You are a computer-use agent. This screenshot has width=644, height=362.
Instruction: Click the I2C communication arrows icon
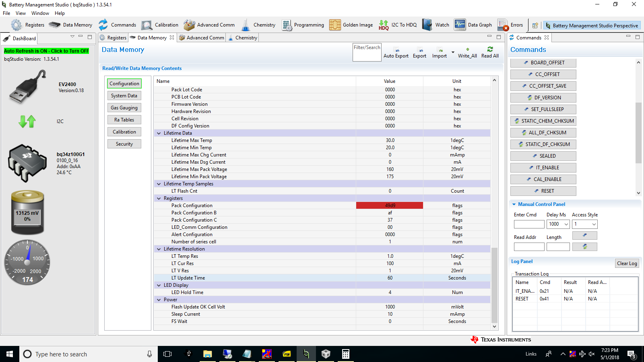coord(27,121)
